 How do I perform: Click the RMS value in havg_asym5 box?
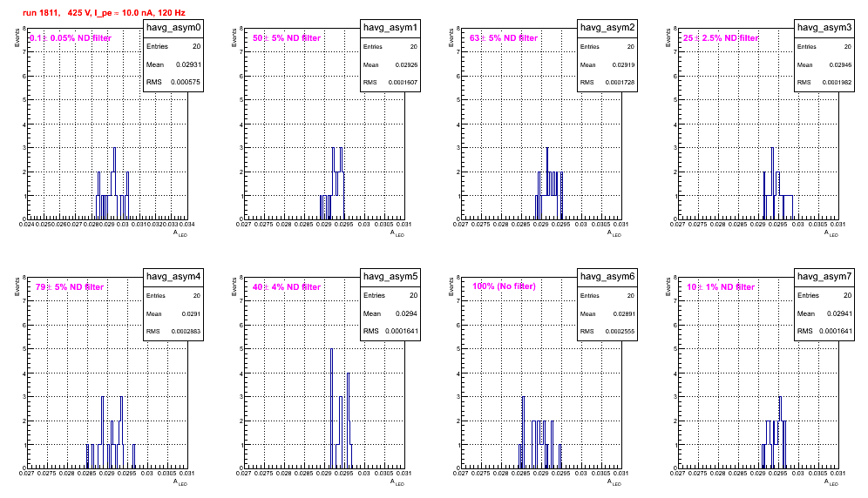click(x=401, y=332)
